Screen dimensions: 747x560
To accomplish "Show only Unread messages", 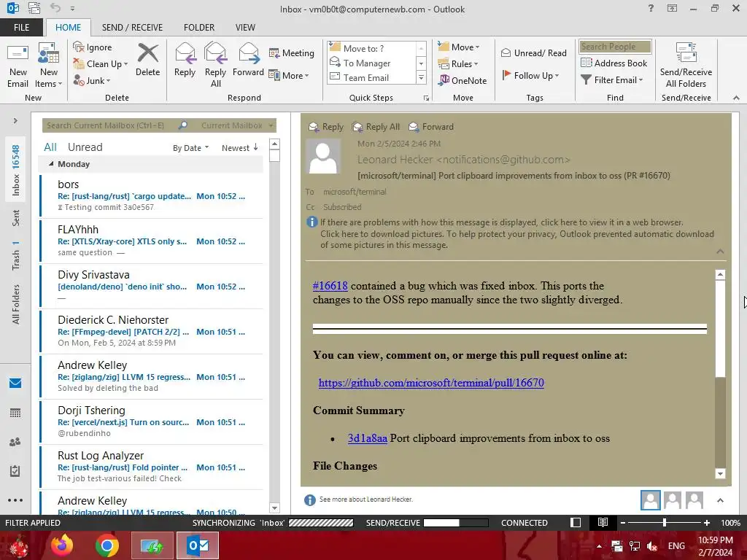I will click(85, 147).
